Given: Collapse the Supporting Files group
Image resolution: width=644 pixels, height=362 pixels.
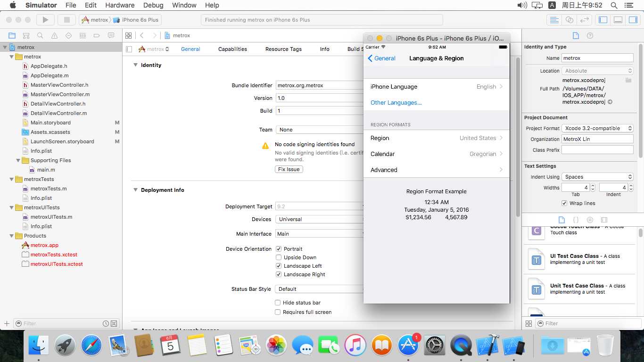Looking at the screenshot, I should click(x=18, y=160).
